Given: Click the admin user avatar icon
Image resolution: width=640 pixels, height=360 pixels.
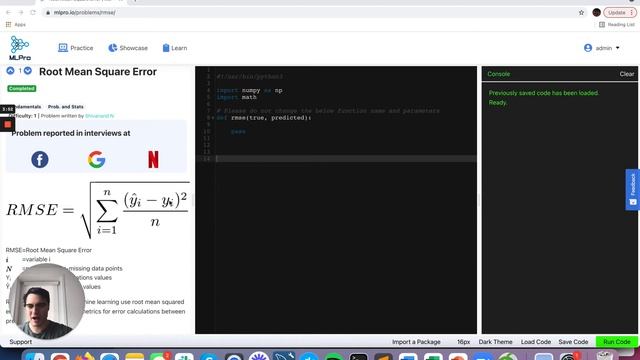Looking at the screenshot, I should pyautogui.click(x=588, y=48).
